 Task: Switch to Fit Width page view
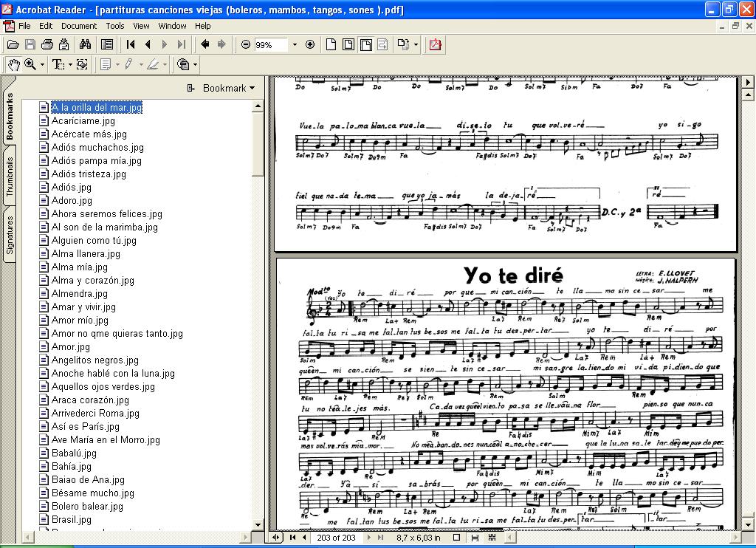(365, 45)
